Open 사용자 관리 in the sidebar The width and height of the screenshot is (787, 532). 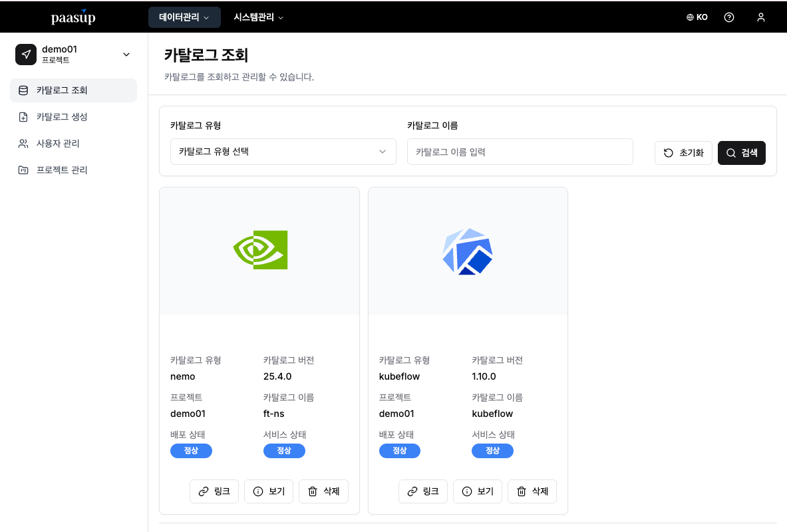click(x=73, y=144)
